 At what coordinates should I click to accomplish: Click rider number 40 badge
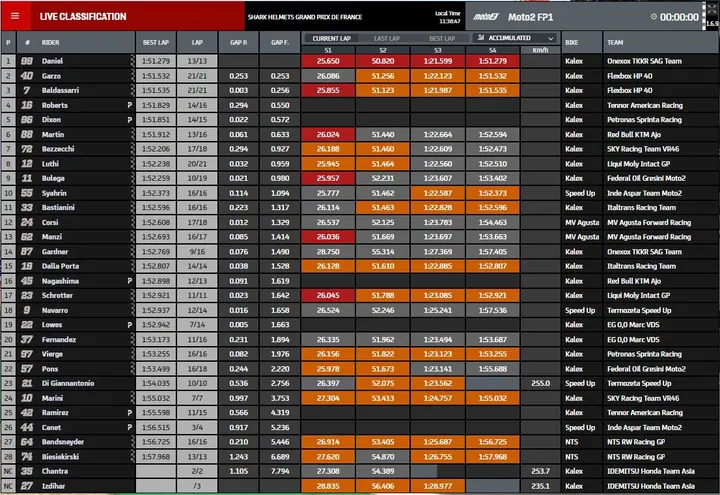tap(27, 76)
